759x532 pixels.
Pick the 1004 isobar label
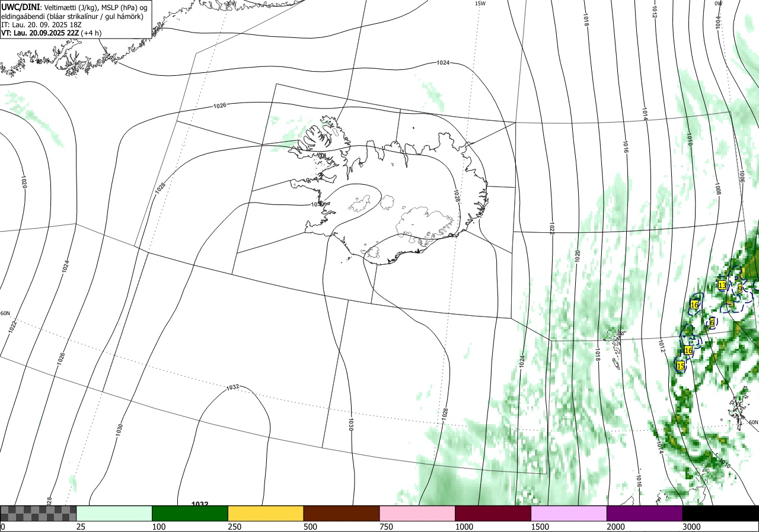(x=719, y=22)
